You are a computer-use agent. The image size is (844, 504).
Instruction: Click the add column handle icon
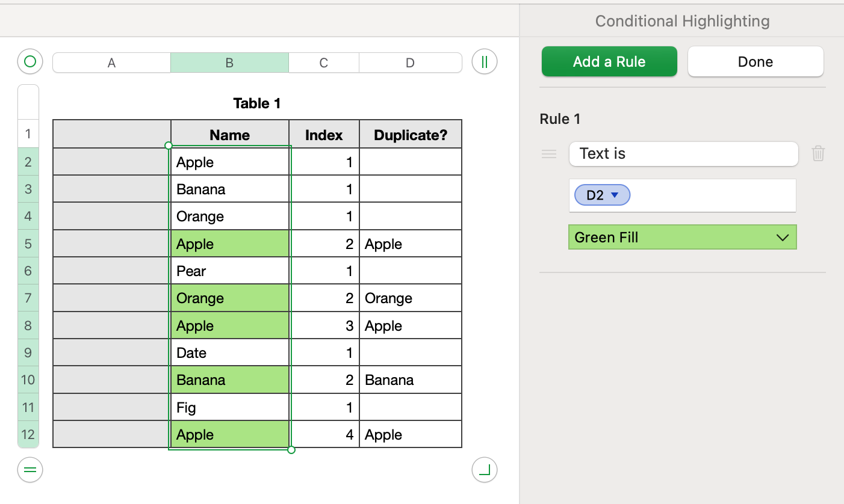pos(485,61)
